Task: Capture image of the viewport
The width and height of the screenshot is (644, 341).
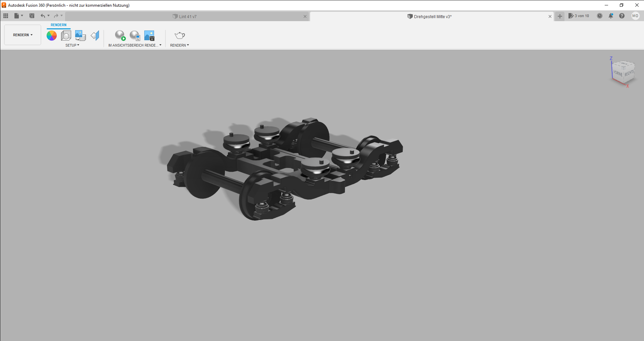Action: 149,35
